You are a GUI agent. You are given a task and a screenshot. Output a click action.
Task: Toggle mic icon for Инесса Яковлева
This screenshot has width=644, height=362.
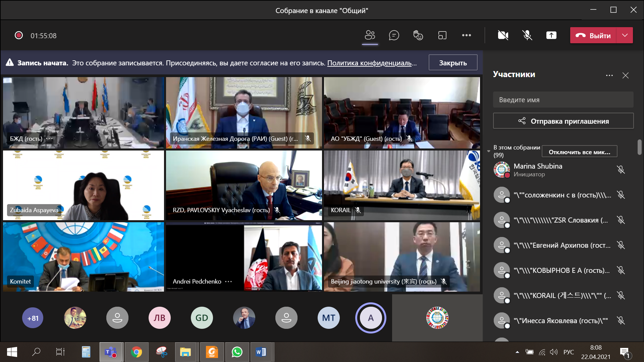[x=621, y=320]
